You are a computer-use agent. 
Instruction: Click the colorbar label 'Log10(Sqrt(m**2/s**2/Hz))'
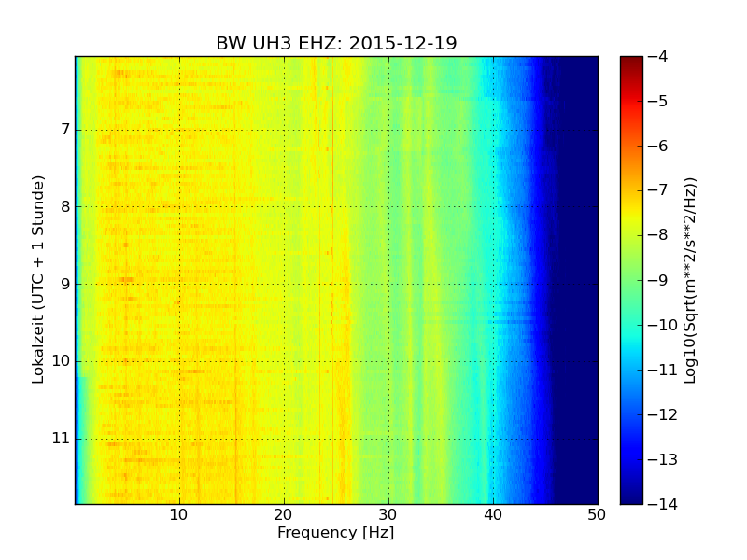(x=690, y=281)
